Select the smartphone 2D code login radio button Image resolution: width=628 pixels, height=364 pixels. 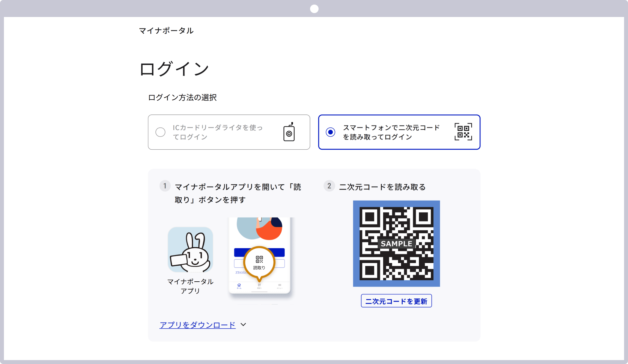330,132
